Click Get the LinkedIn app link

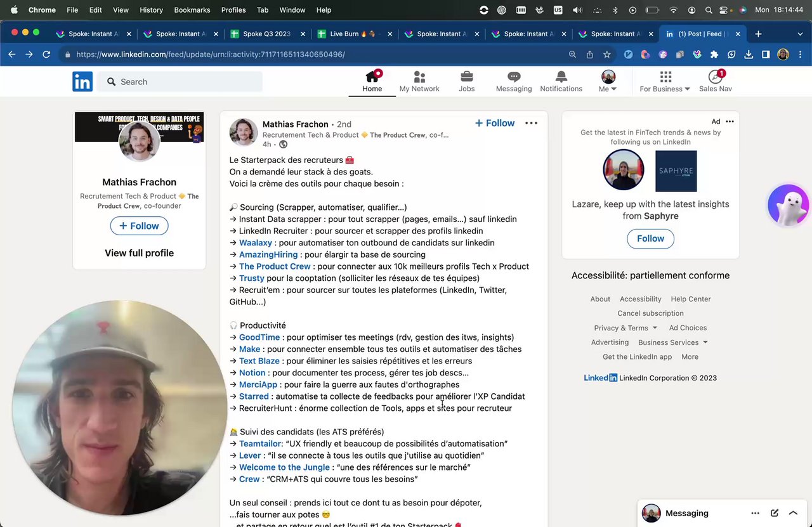click(x=637, y=357)
